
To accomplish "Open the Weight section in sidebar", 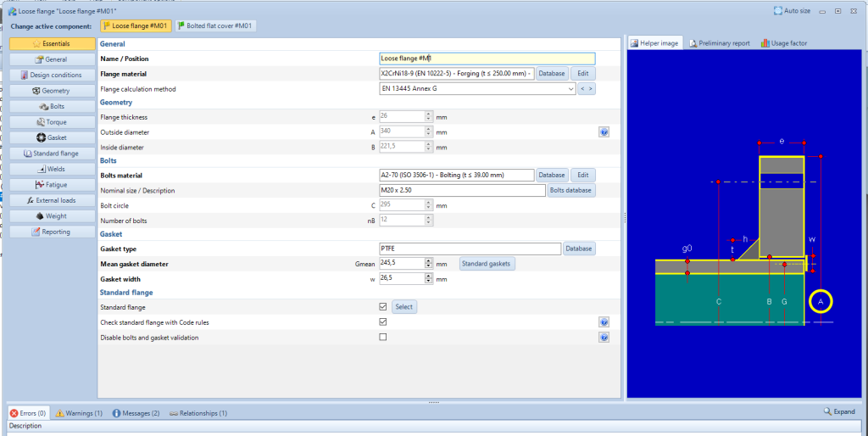I will tap(52, 215).
